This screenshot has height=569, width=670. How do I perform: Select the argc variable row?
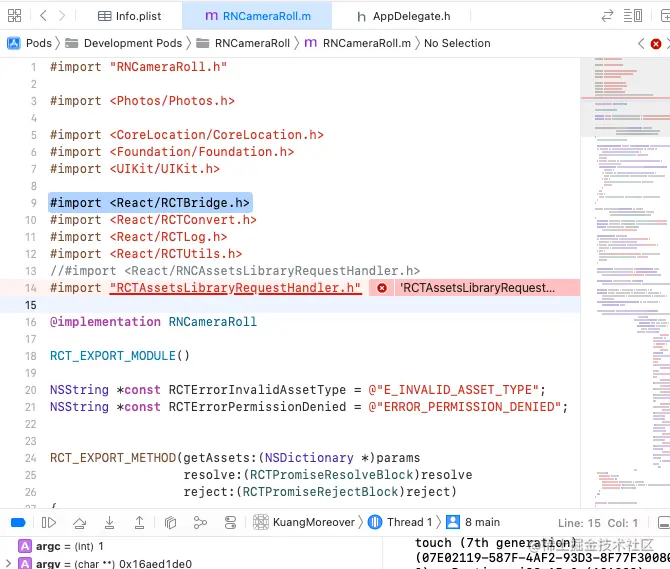coord(61,546)
